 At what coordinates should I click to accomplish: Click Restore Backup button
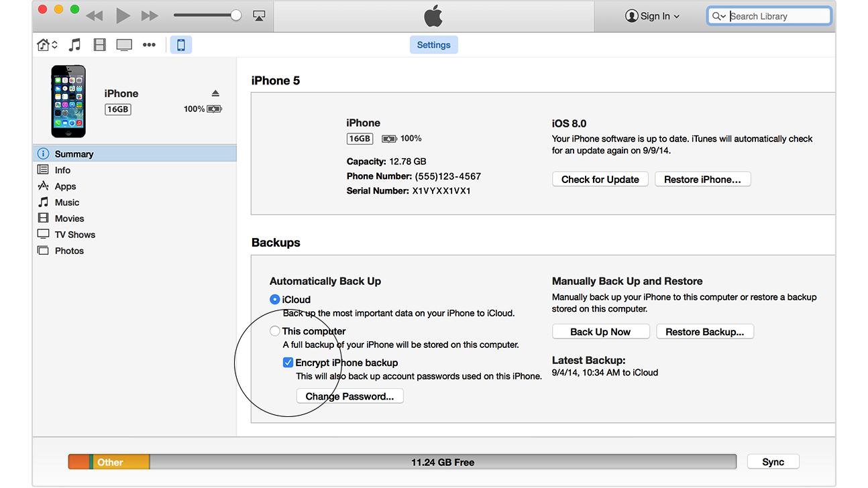tap(704, 332)
